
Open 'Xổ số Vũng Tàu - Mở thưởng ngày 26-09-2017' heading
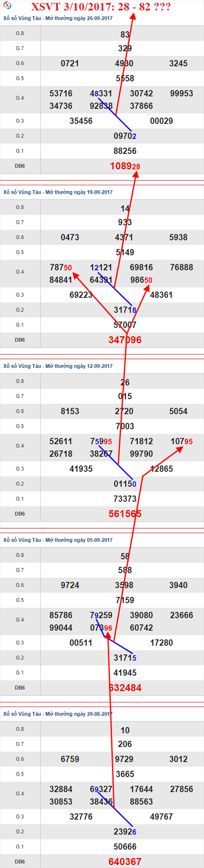(58, 18)
